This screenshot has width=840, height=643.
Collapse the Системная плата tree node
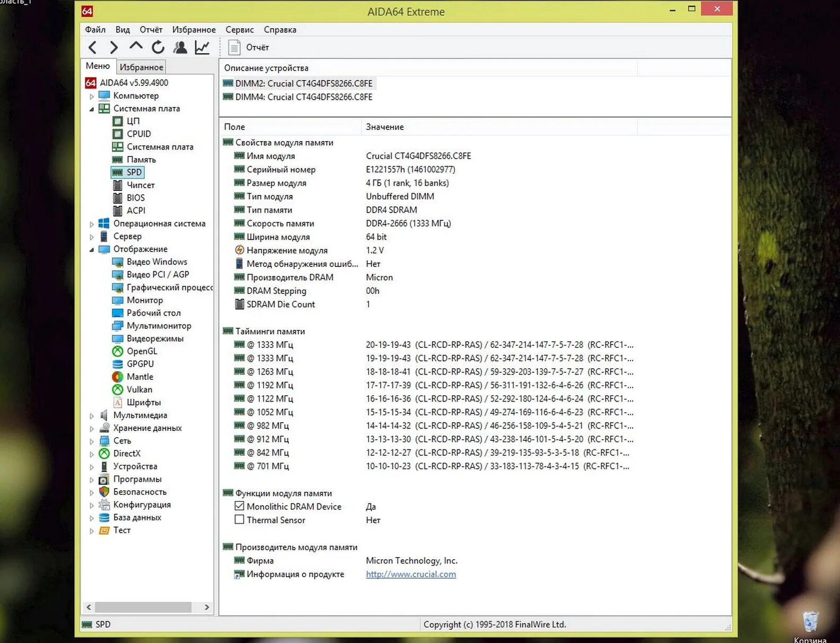click(x=92, y=109)
